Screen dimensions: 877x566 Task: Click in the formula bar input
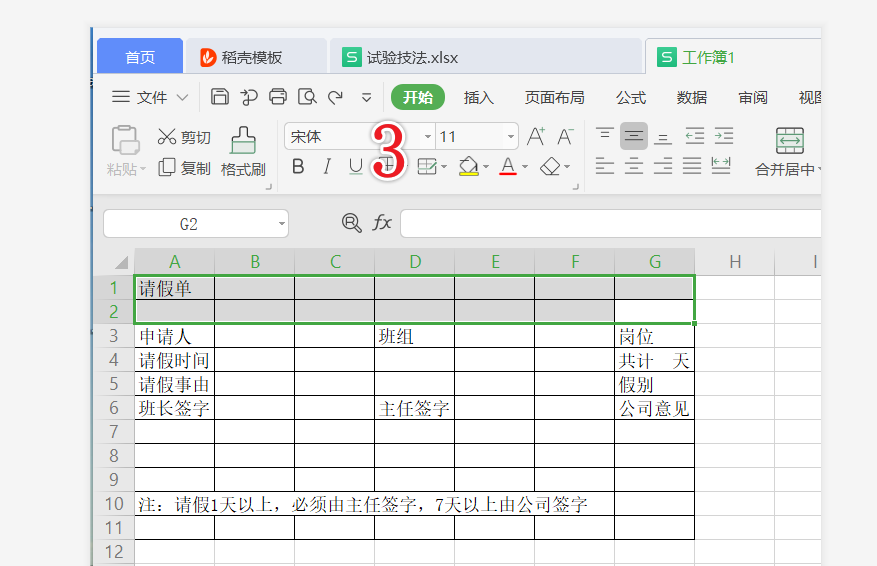[x=611, y=224]
